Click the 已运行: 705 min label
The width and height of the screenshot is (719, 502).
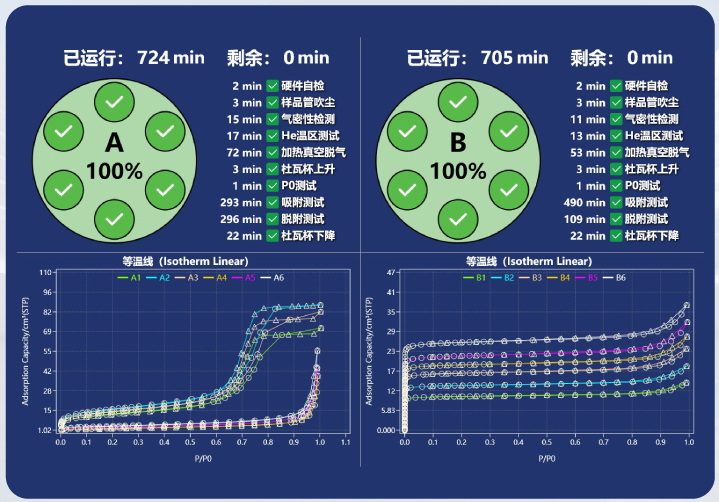click(x=477, y=58)
